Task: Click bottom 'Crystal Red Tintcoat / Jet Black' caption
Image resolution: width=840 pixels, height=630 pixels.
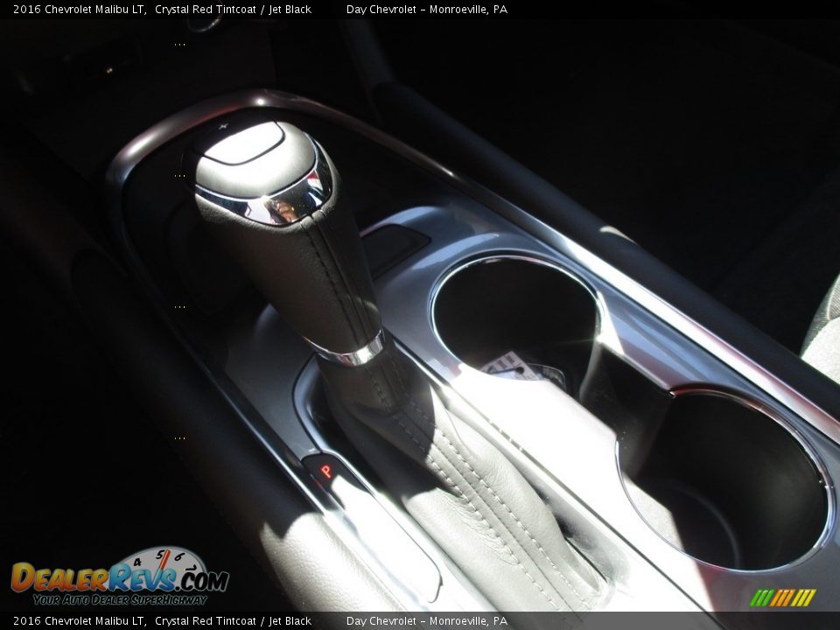Action: pos(233,621)
